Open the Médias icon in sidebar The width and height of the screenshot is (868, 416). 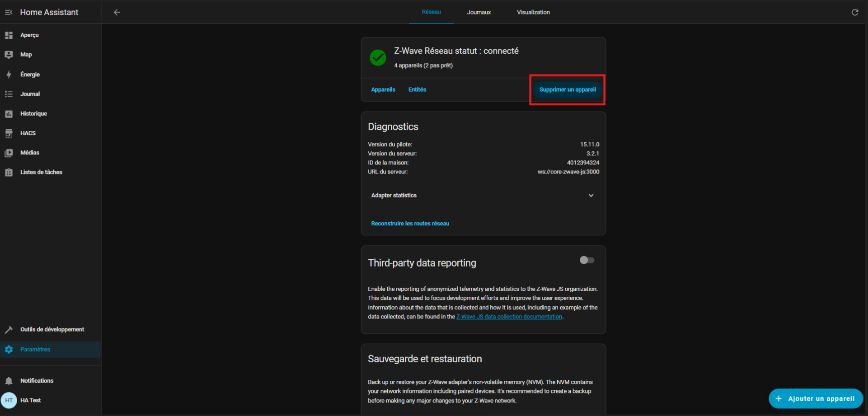pyautogui.click(x=9, y=153)
